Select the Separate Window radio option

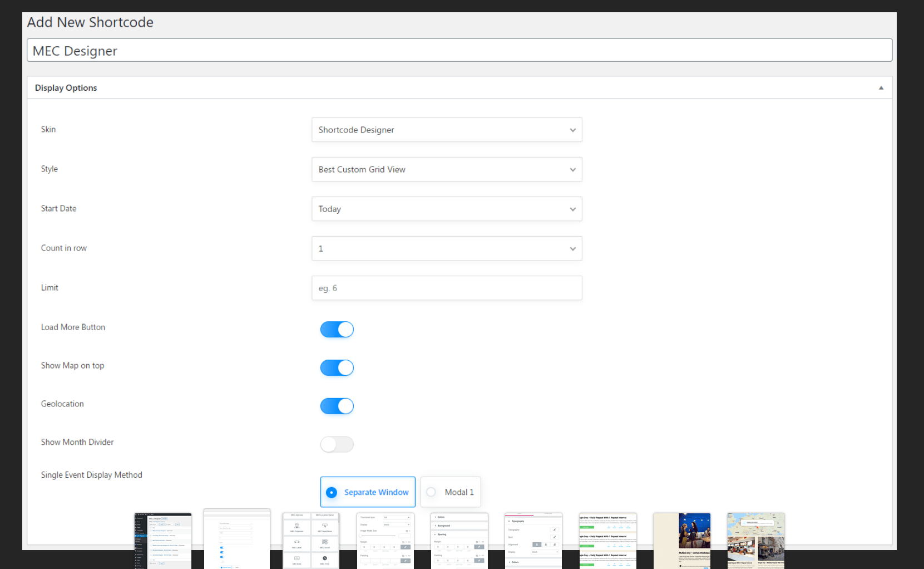tap(368, 492)
